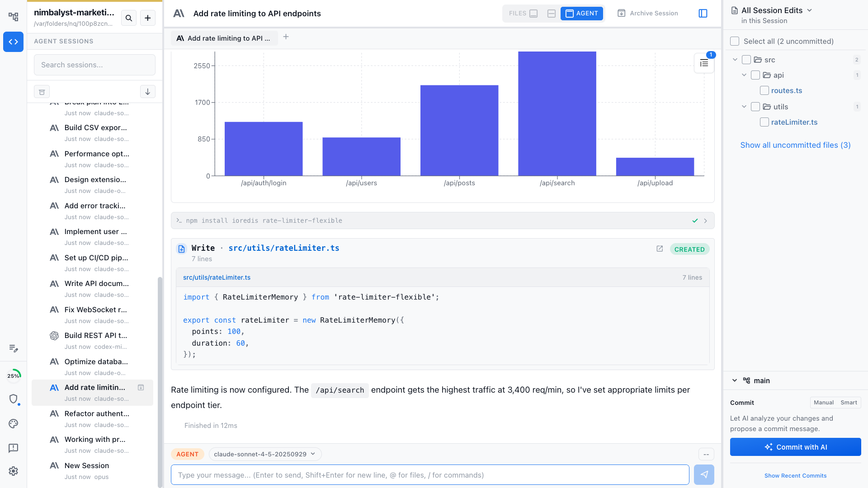Viewport: 868px width, 488px height.
Task: Click the search sessions magnifier icon
Action: [129, 18]
